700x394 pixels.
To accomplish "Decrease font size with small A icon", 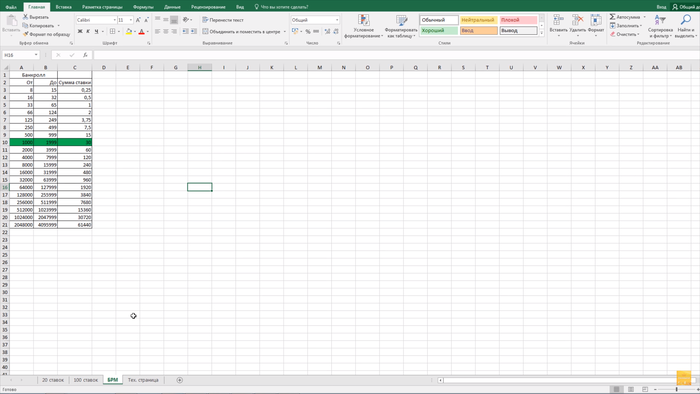I will (146, 20).
